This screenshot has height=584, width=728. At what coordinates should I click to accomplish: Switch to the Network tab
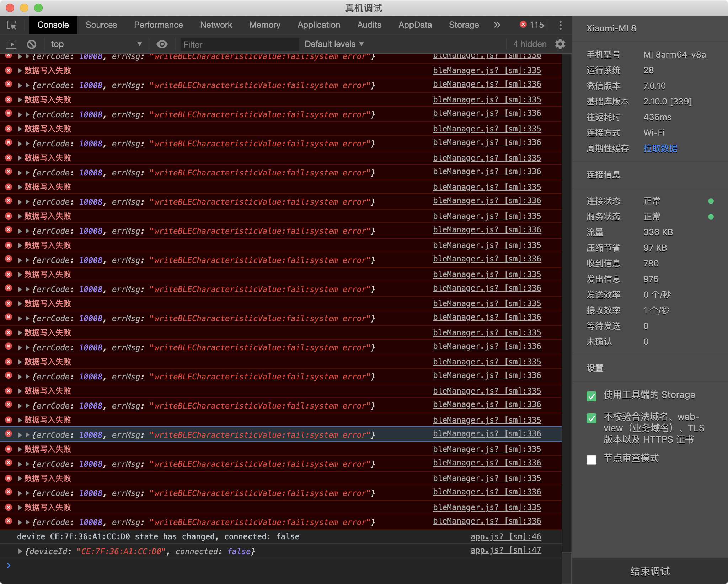(x=216, y=25)
